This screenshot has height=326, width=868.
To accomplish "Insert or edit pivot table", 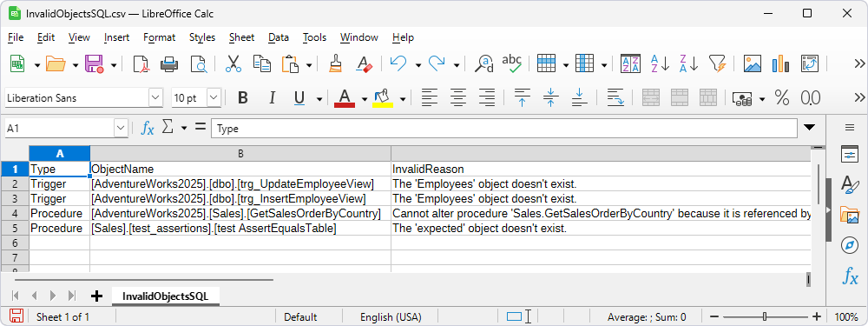I will [809, 63].
